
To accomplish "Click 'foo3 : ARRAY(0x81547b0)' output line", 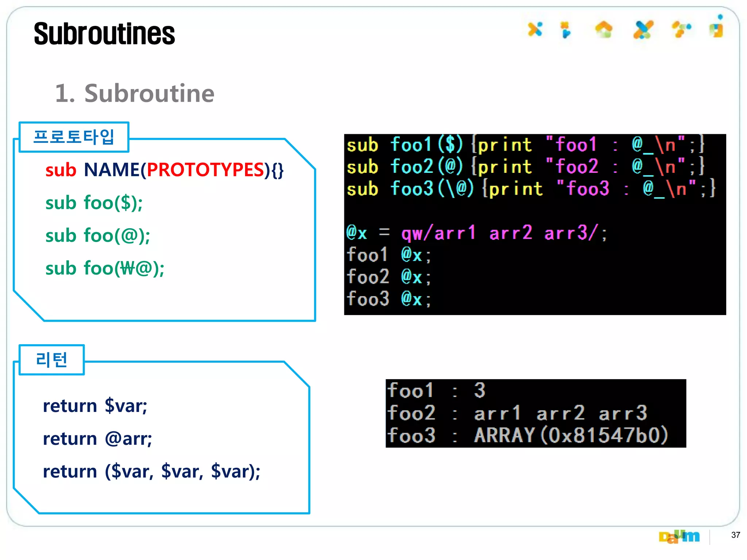I will click(528, 435).
